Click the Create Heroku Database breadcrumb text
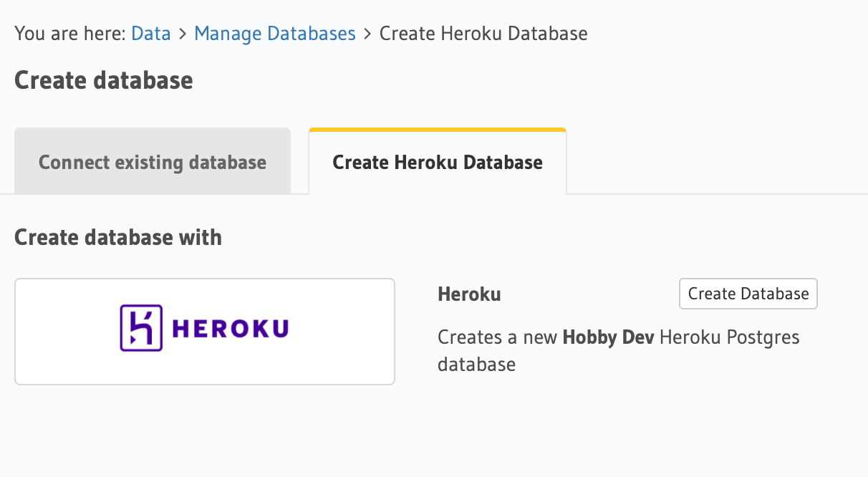 [x=483, y=34]
